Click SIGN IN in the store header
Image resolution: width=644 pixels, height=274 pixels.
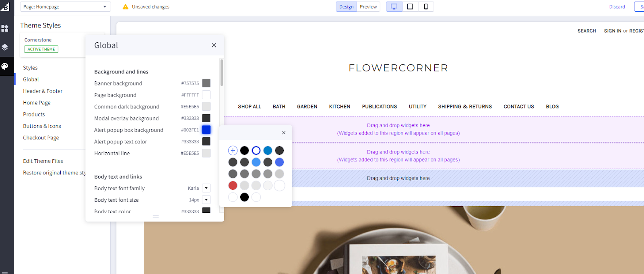pos(613,31)
